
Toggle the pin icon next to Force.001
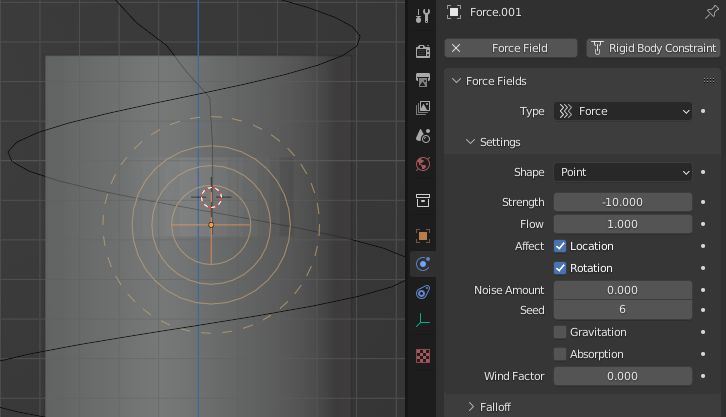click(711, 12)
